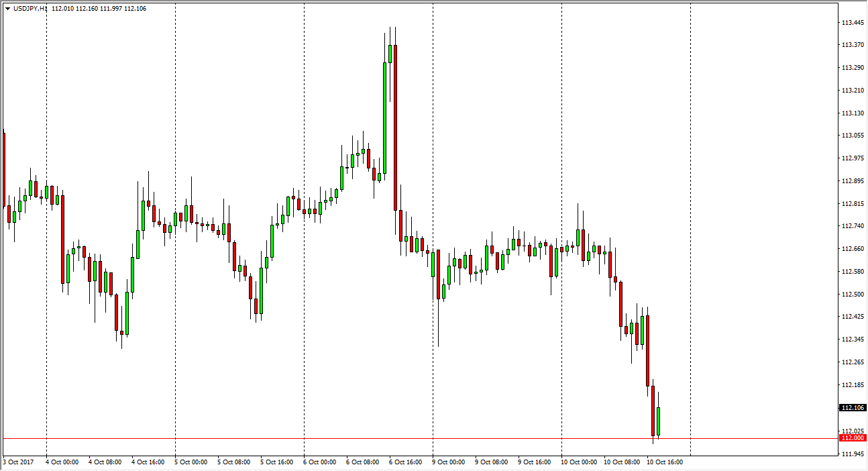Click the 111.945 price scale label

pyautogui.click(x=851, y=454)
